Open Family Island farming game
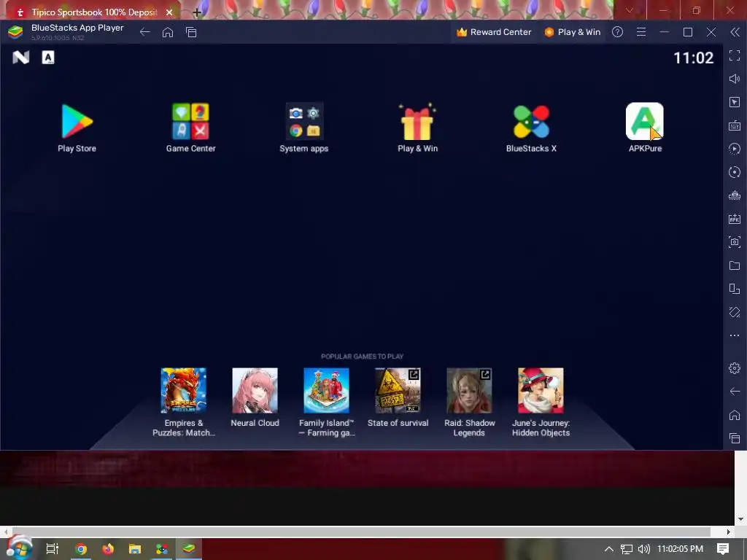The image size is (747, 560). (326, 390)
